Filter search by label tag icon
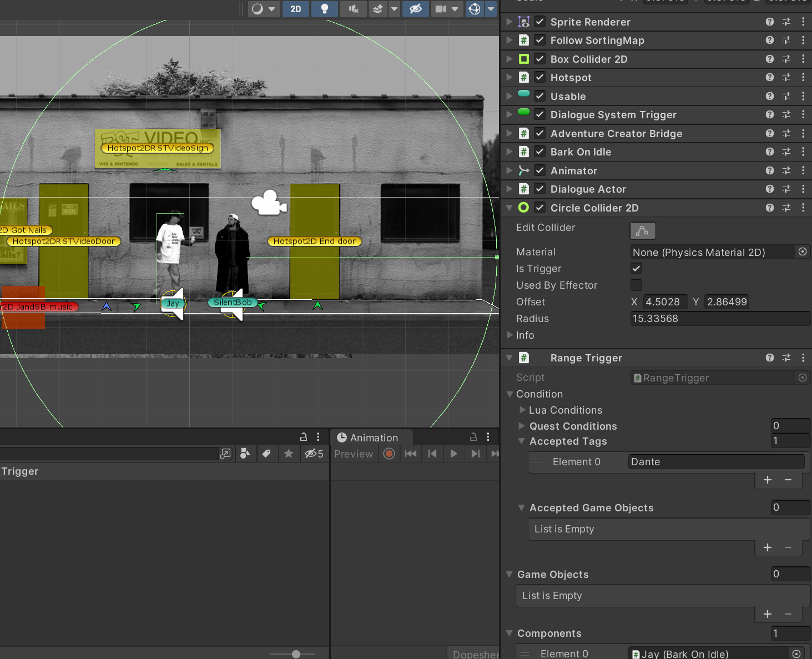 266,454
